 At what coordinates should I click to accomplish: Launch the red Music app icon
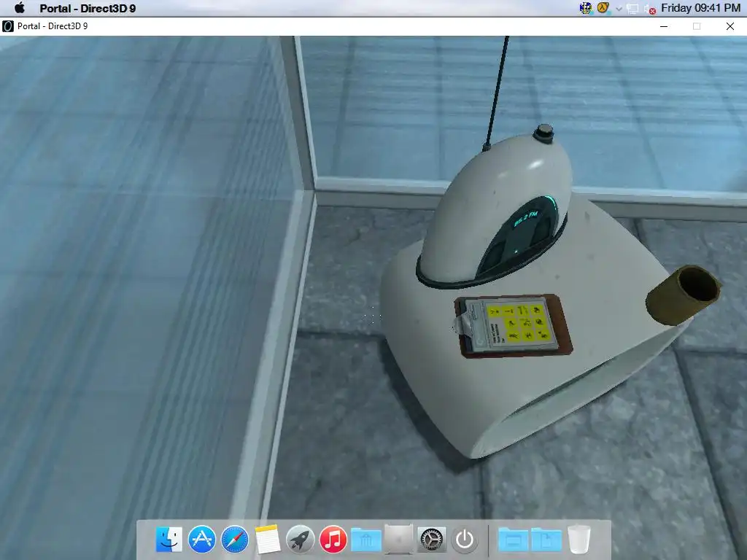coord(333,539)
